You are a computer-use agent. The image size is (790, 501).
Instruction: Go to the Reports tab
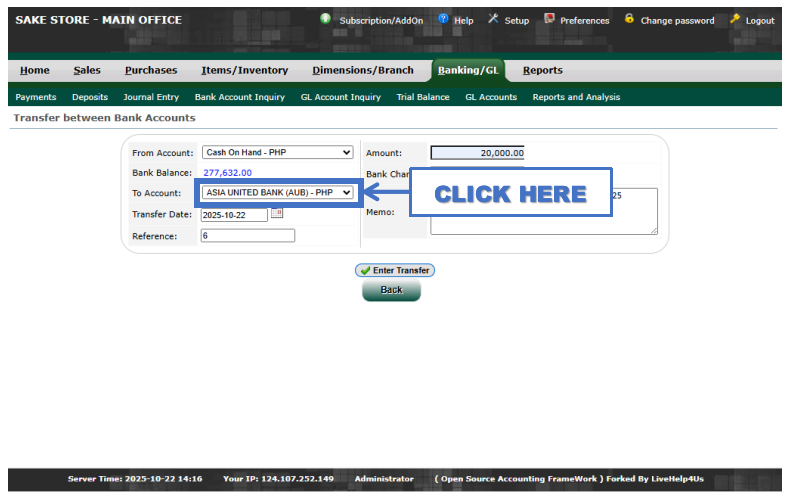coord(542,70)
